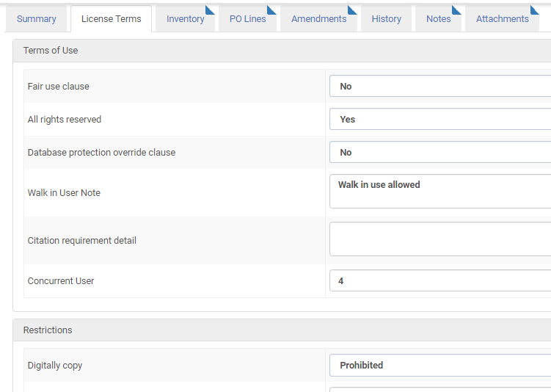551x392 pixels.
Task: Select the License Terms tab
Action: [x=111, y=19]
